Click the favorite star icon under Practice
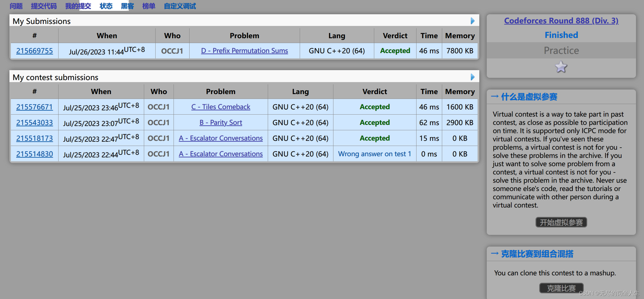The width and height of the screenshot is (644, 299). tap(561, 67)
